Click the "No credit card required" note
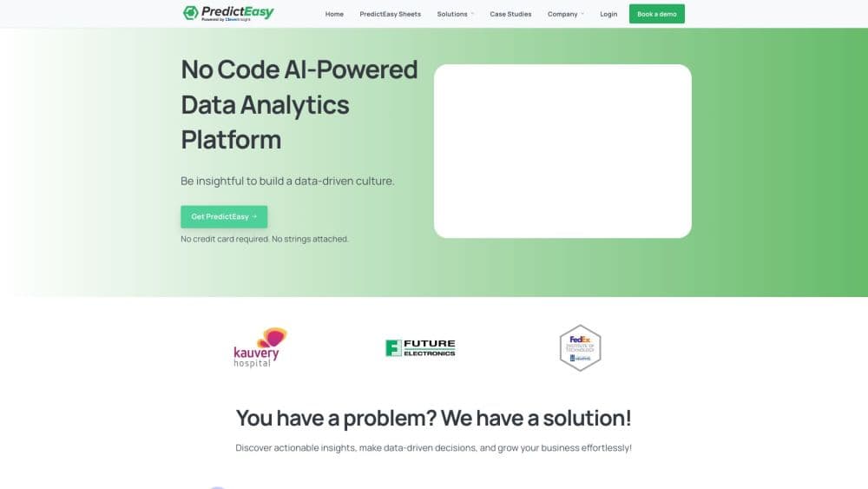 [265, 239]
